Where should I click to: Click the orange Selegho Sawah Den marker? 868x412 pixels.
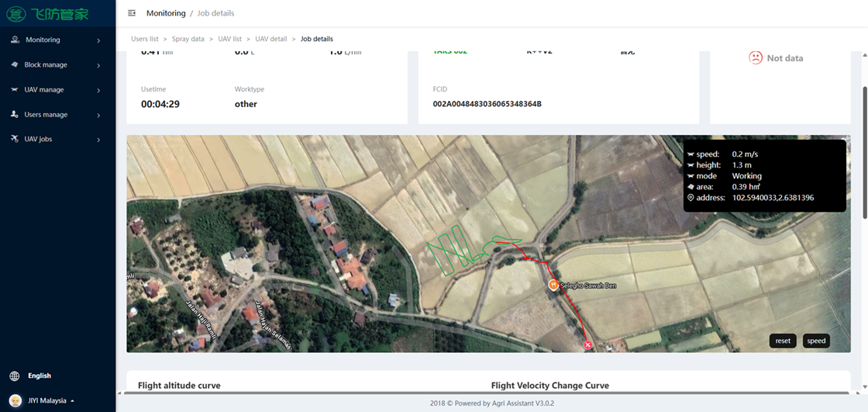pos(553,285)
